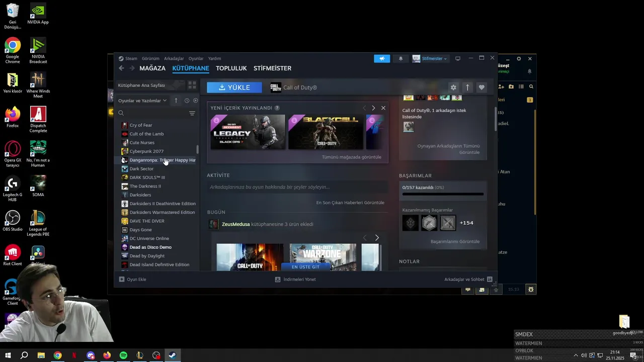Open Arkadaşlar ve Sohbet
The height and width of the screenshot is (362, 644).
click(468, 280)
